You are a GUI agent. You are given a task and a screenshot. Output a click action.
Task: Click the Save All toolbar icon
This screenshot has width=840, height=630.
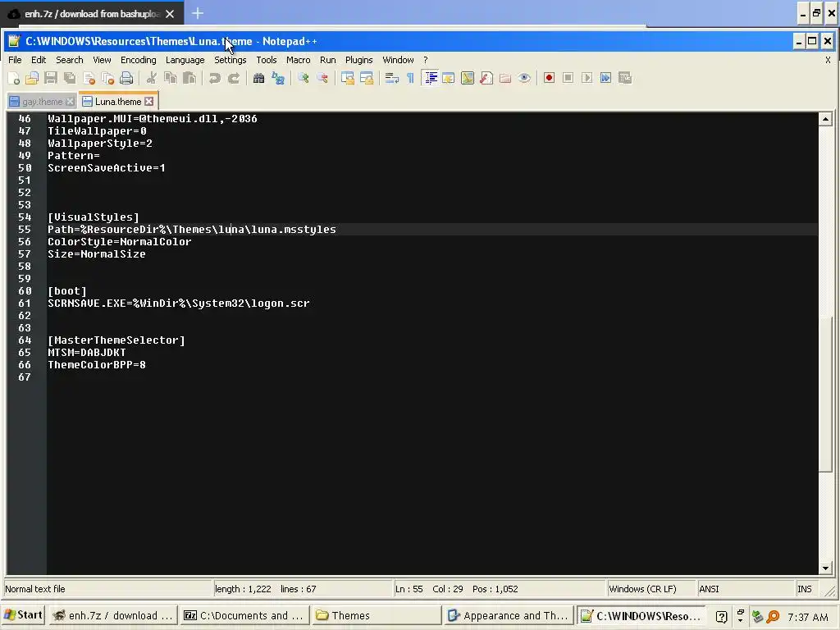click(x=70, y=78)
